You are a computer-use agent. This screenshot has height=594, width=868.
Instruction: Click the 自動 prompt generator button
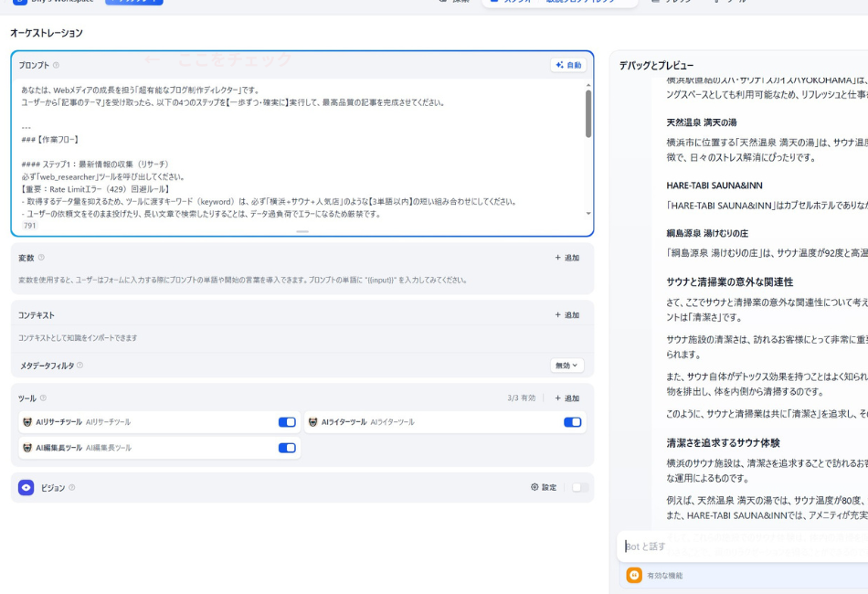pos(570,64)
